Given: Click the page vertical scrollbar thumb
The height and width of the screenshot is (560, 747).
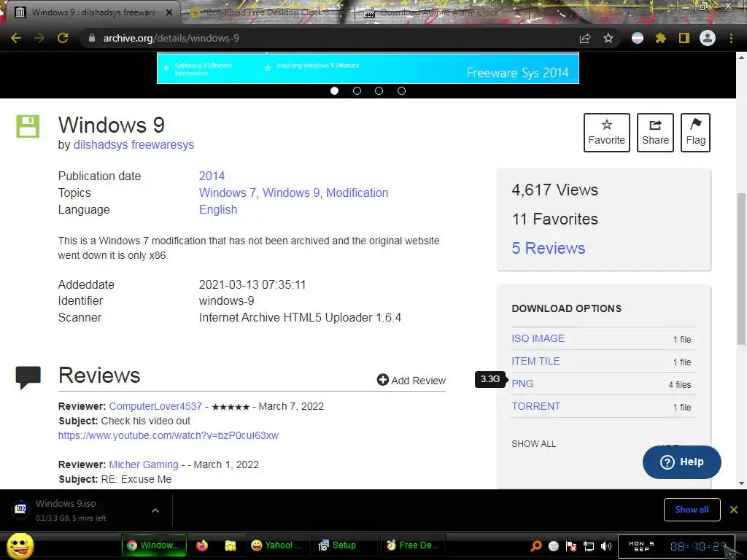Looking at the screenshot, I should coord(741,269).
